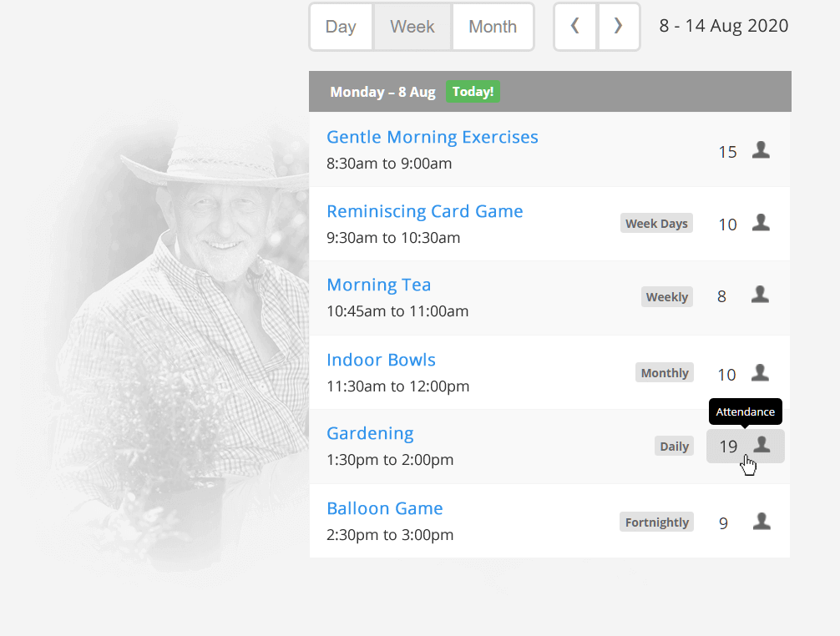Open Gentle Morning Exercises activity
The width and height of the screenshot is (840, 636).
432,137
